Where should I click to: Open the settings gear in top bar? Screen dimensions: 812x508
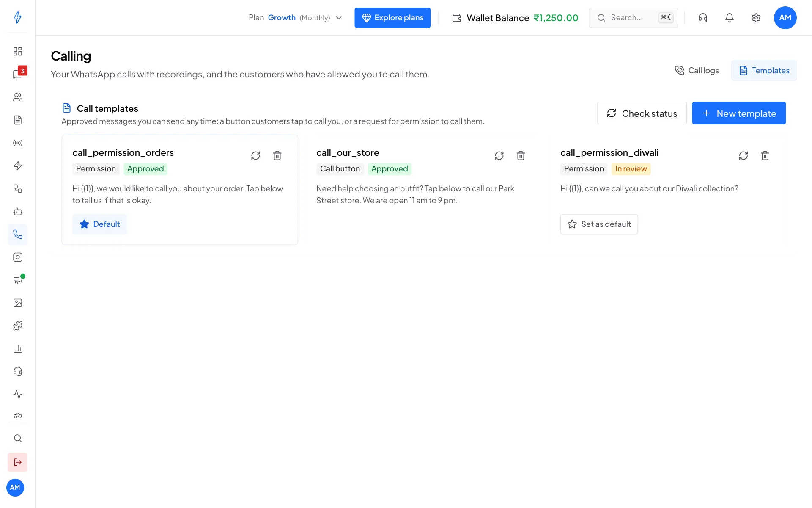[756, 17]
